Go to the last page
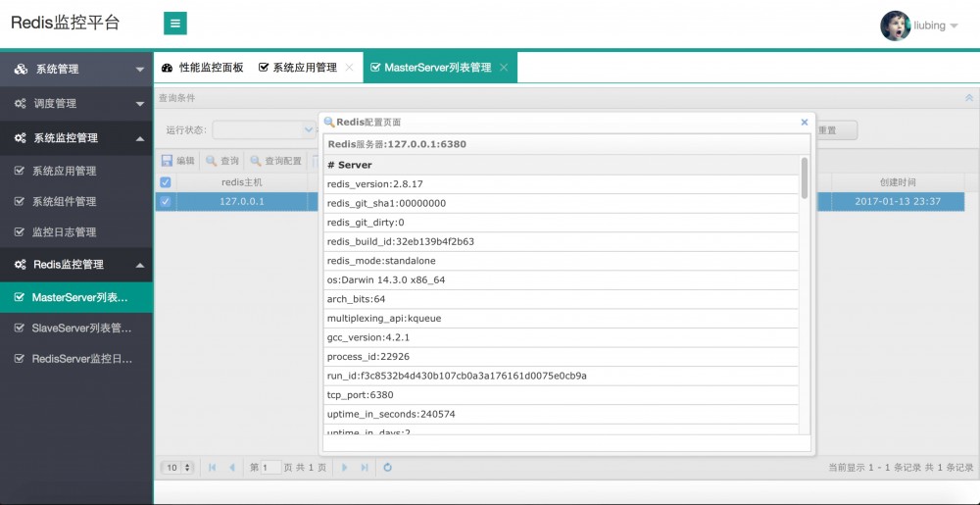The height and width of the screenshot is (505, 980). [x=365, y=468]
